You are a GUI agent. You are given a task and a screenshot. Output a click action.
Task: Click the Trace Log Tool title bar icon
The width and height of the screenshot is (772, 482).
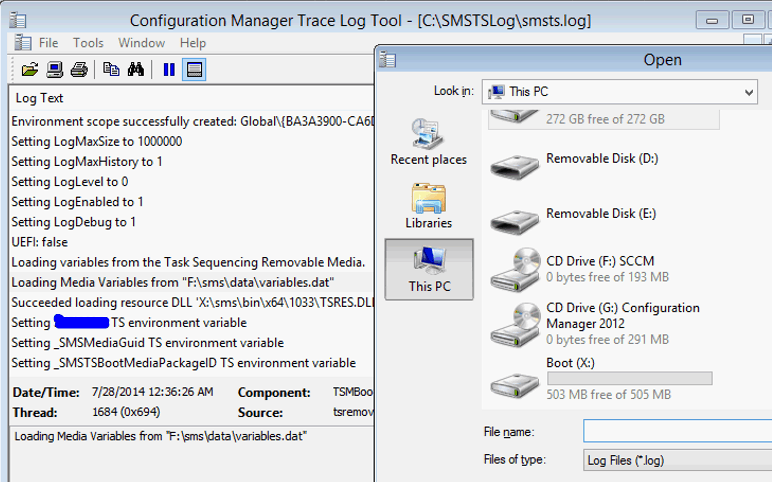[x=18, y=20]
